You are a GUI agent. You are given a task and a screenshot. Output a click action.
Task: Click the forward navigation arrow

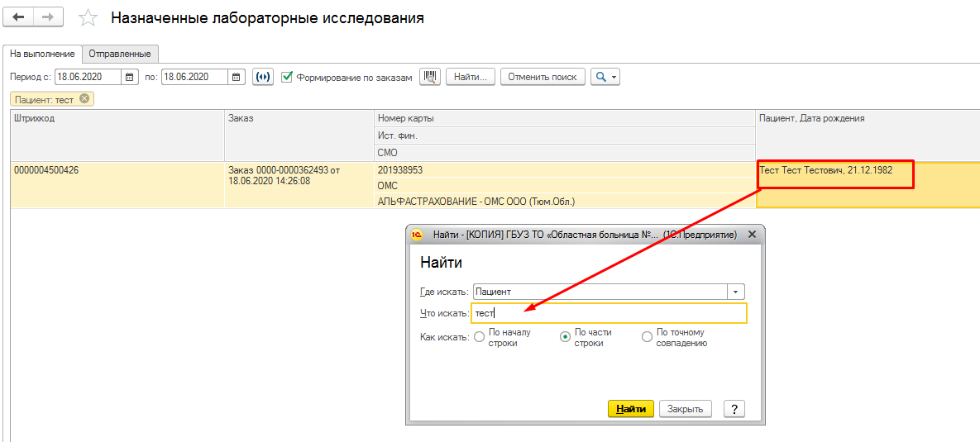pos(49,17)
